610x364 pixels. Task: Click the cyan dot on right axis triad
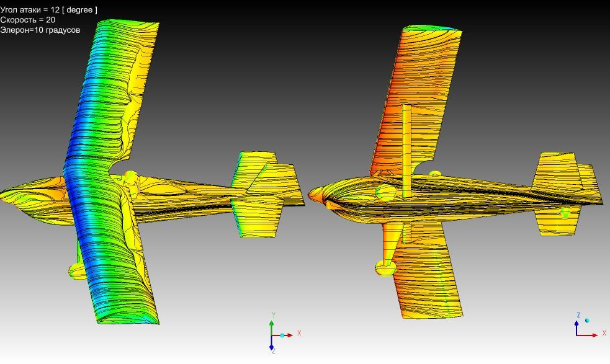click(x=587, y=321)
